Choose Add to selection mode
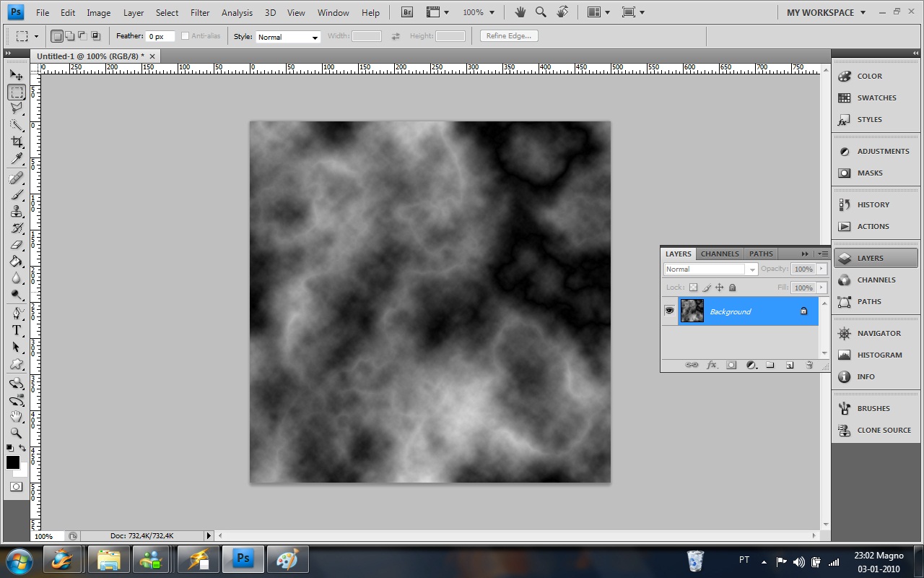Image resolution: width=924 pixels, height=578 pixels. 70,36
